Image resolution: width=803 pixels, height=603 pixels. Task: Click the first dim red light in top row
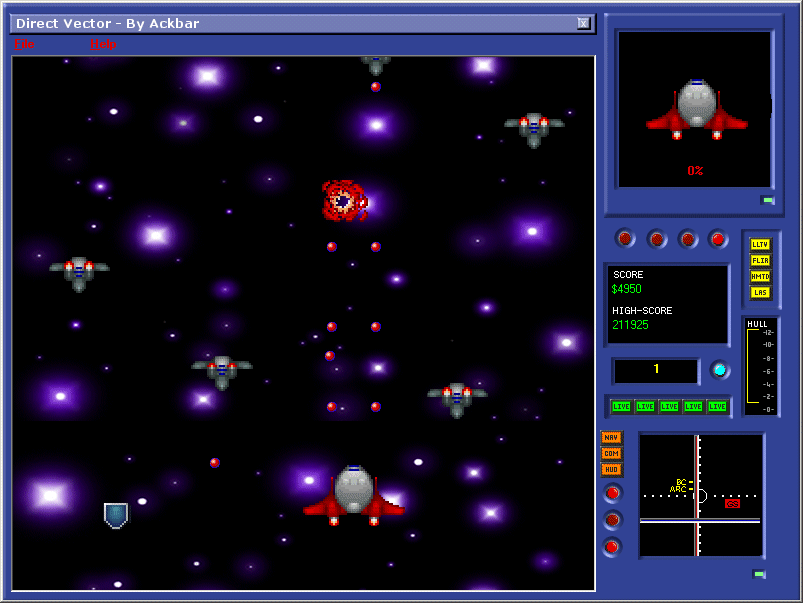(625, 239)
